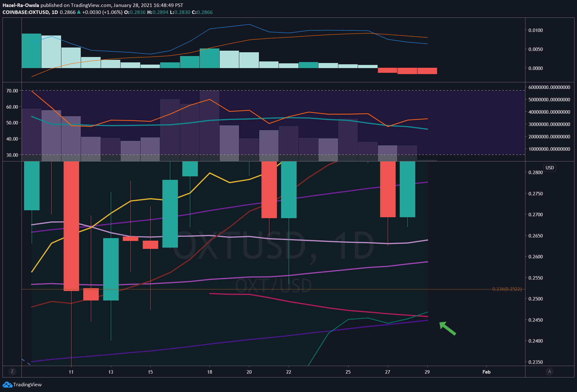577x392 pixels.
Task: Click the open value O:0.2836
Action: 135,12
